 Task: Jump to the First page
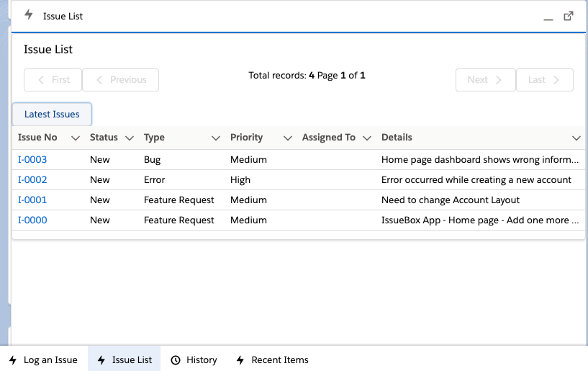click(x=53, y=80)
